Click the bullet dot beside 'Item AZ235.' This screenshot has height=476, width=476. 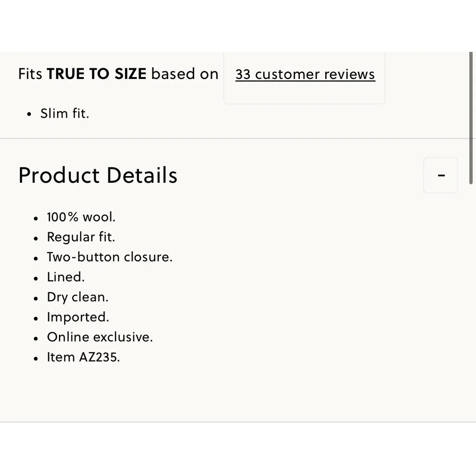coord(36,358)
